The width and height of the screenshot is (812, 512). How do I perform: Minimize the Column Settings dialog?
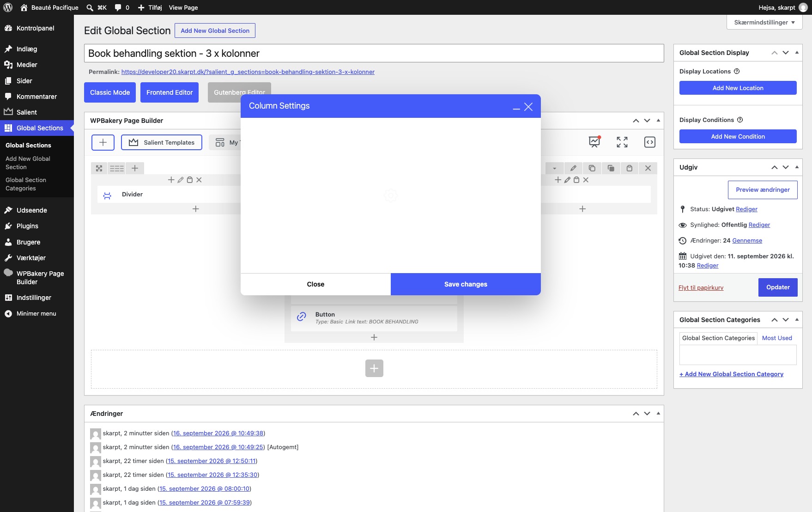click(516, 107)
